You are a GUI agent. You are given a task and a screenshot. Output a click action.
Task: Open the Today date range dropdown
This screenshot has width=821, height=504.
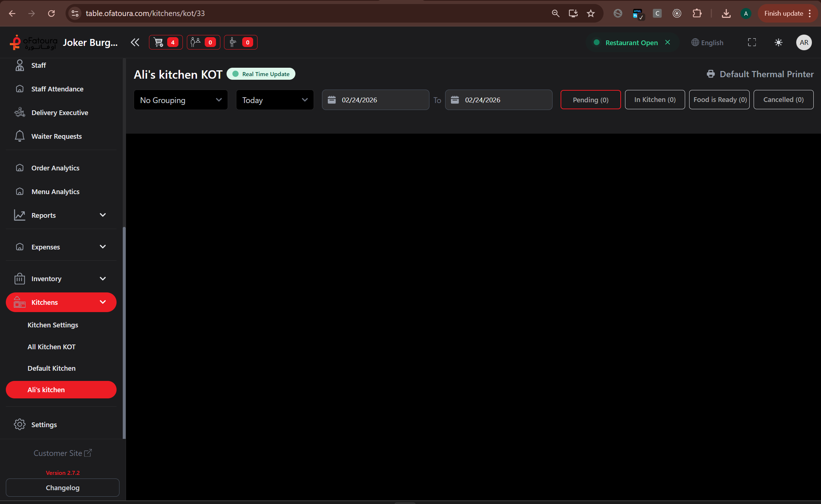(x=275, y=100)
